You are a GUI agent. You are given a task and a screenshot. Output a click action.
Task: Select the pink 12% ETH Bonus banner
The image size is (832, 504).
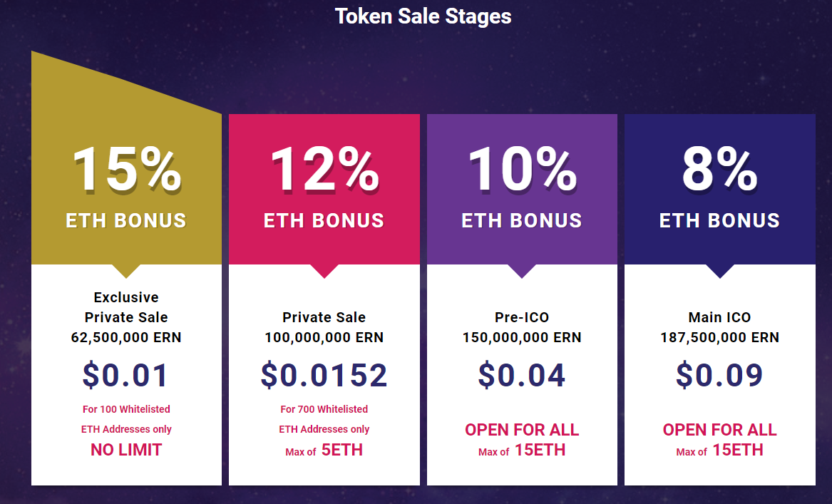(324, 187)
